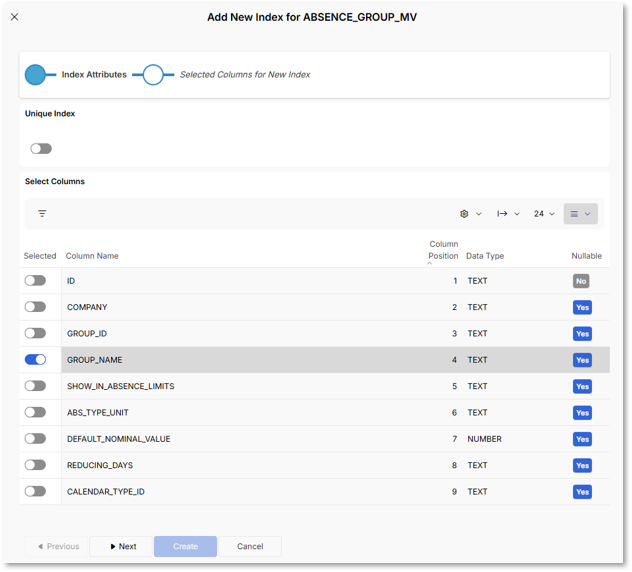Open the 24 rows per page dropdown
The height and width of the screenshot is (572, 632).
coord(544,214)
